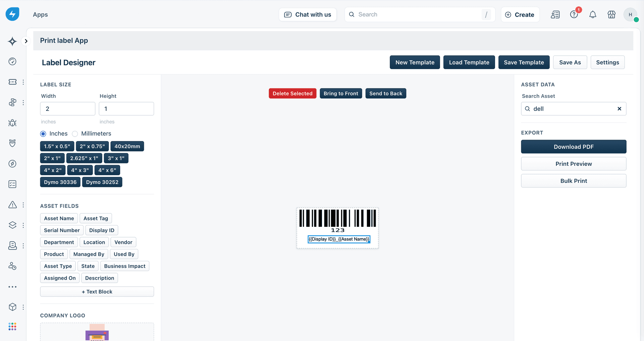Clear the dell asset search text
644x341 pixels.
[619, 109]
